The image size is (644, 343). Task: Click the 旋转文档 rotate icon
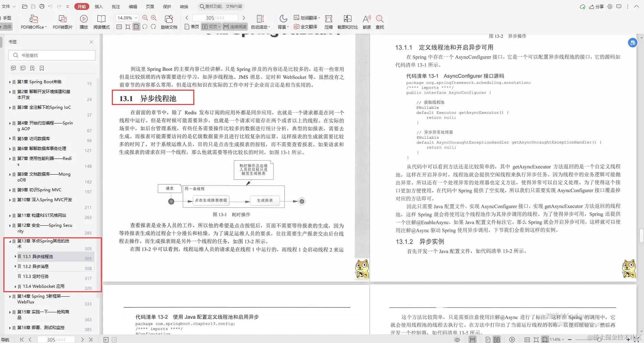[x=169, y=22]
